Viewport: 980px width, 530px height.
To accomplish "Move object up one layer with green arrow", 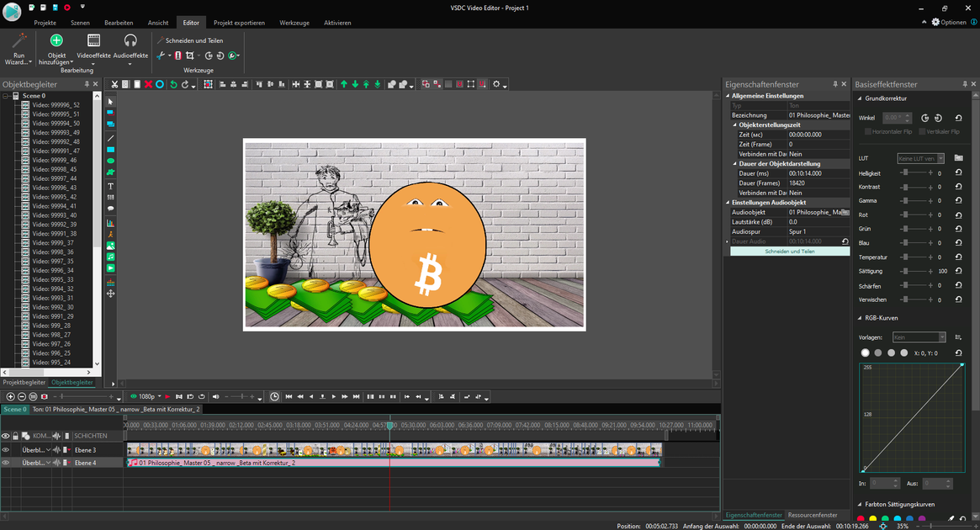I will pos(344,84).
